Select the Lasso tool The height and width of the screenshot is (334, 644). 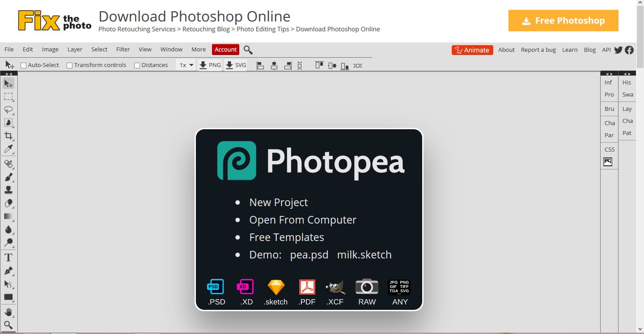point(8,110)
